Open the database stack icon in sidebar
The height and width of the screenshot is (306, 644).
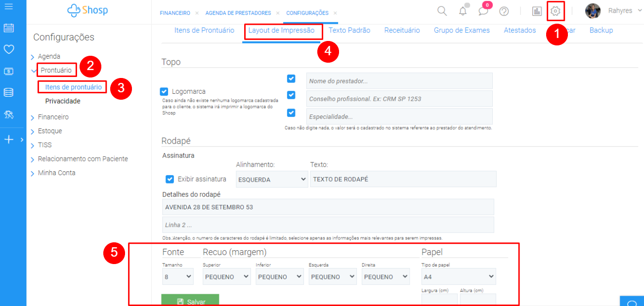pyautogui.click(x=8, y=93)
